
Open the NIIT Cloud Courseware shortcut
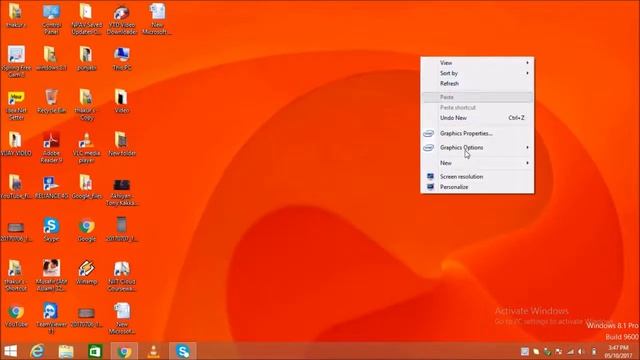(122, 276)
